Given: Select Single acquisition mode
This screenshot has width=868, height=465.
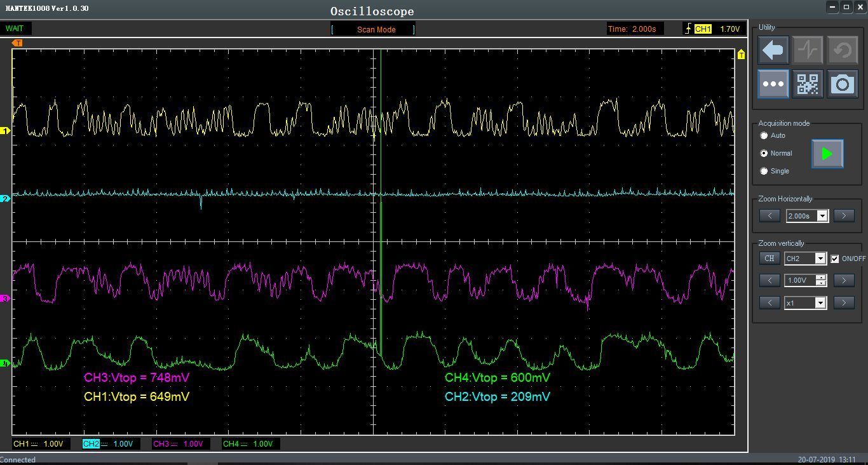Looking at the screenshot, I should (x=764, y=171).
